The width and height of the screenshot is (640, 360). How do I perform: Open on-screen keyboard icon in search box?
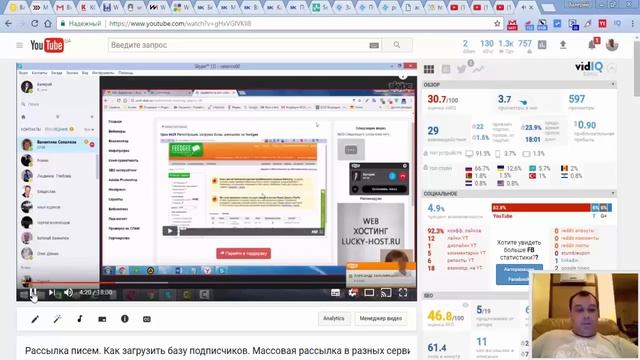tap(374, 45)
